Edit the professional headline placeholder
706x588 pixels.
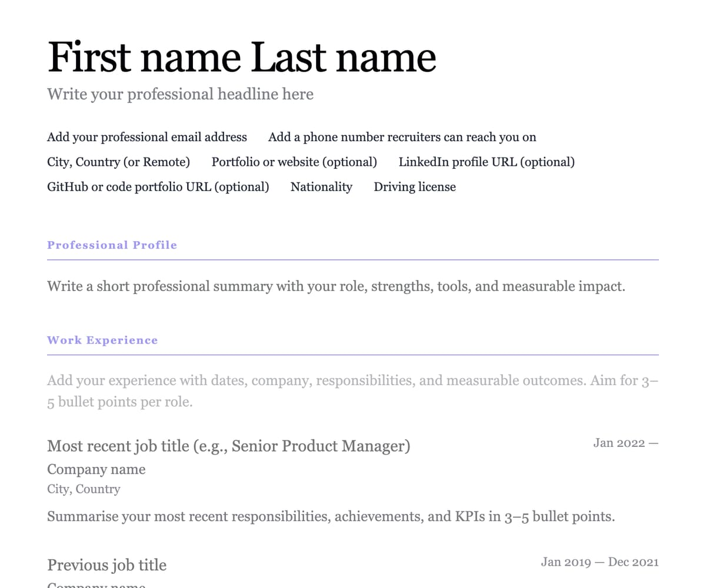pyautogui.click(x=180, y=94)
